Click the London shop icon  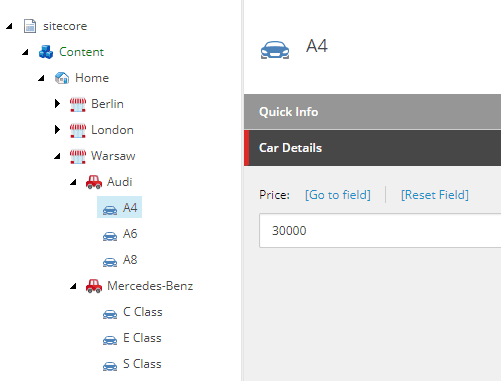point(78,130)
